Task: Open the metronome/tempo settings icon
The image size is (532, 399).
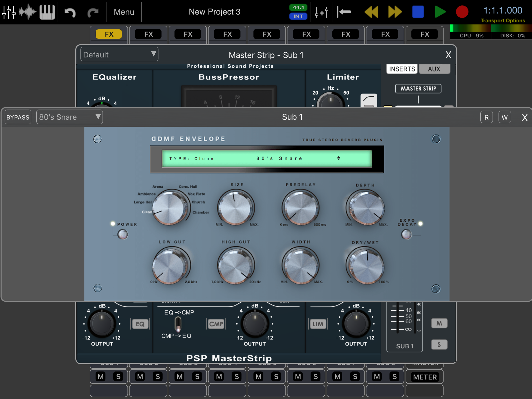Action: pyautogui.click(x=321, y=12)
